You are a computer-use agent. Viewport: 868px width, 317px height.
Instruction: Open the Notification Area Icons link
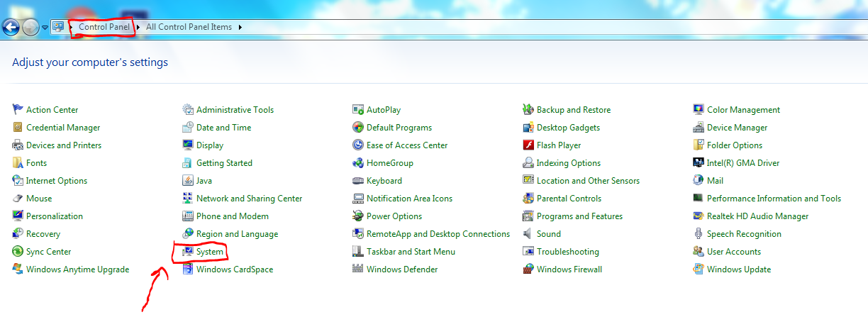409,199
